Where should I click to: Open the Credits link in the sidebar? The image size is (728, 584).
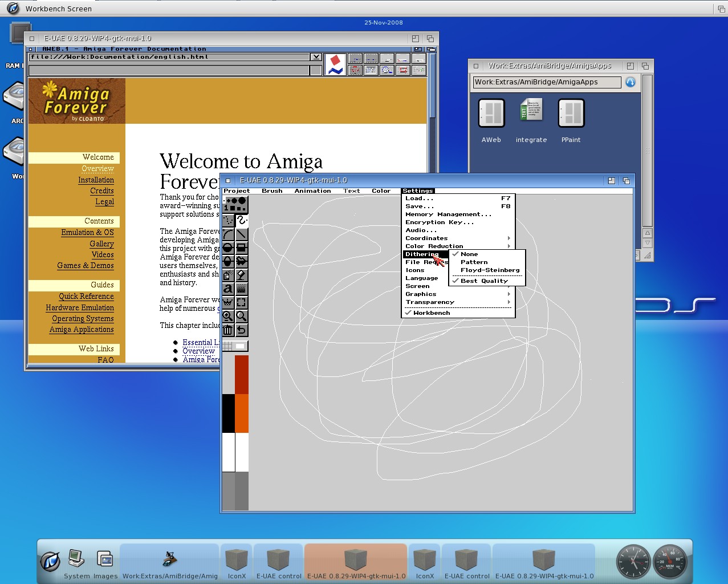pyautogui.click(x=102, y=190)
